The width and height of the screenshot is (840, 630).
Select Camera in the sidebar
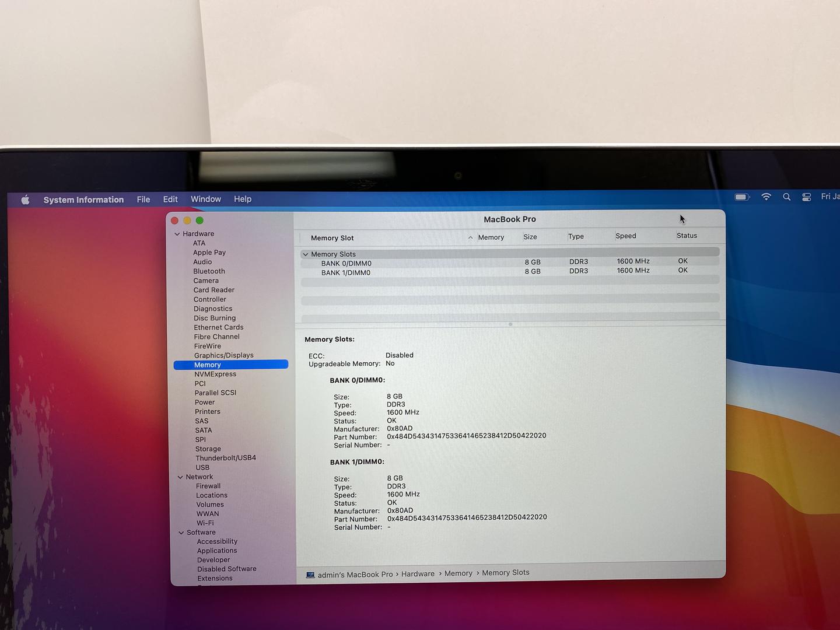click(206, 281)
